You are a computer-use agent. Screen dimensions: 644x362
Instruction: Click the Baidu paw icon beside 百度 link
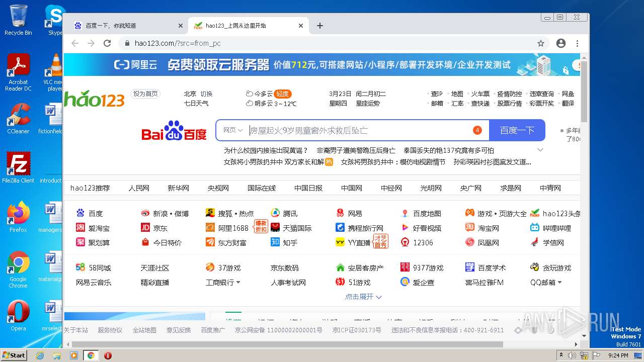pyautogui.click(x=80, y=213)
